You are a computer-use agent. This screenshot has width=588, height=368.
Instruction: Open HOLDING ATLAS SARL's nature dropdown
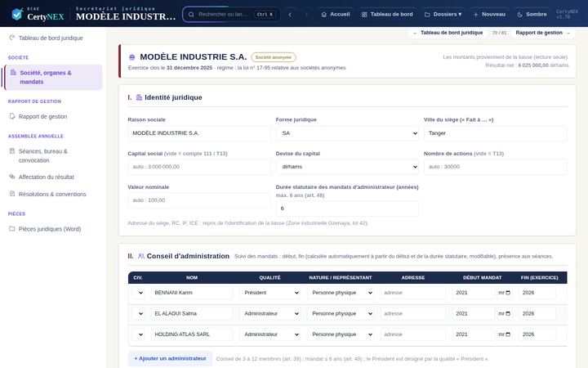click(341, 334)
